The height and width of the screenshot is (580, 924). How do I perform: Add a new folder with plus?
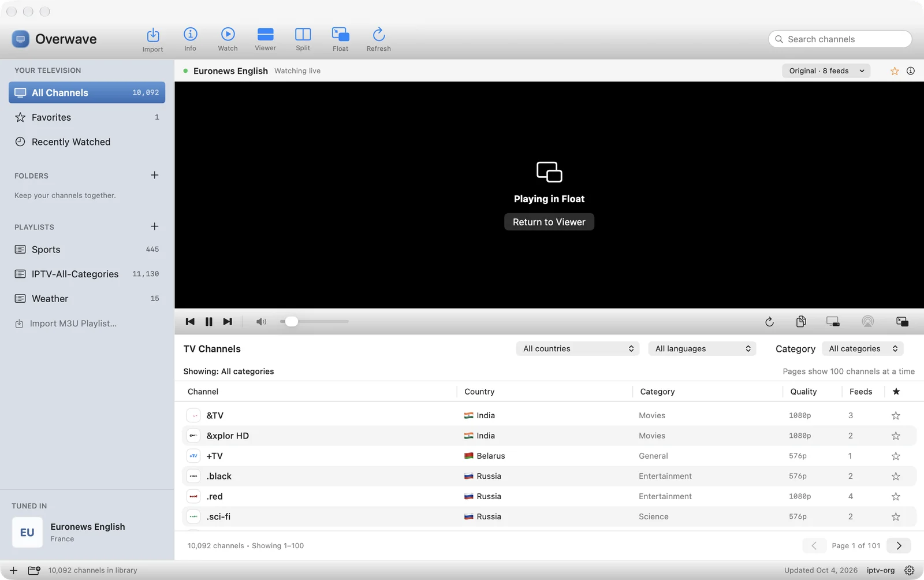pos(154,175)
